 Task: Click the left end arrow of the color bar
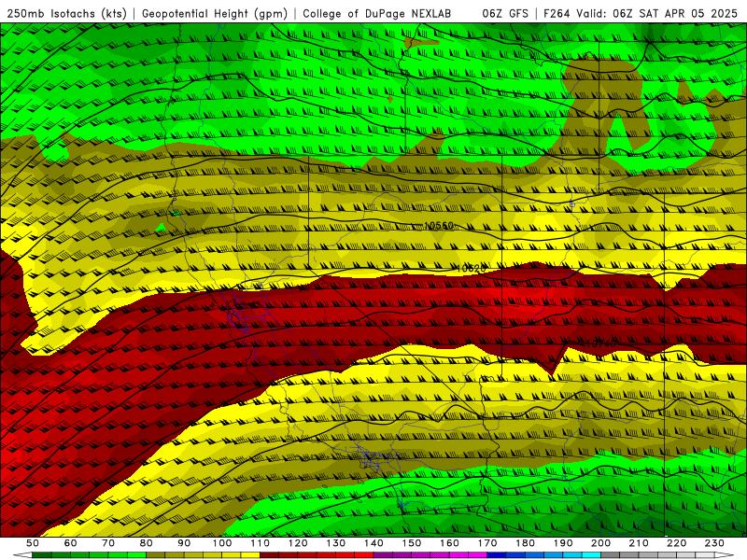22,555
